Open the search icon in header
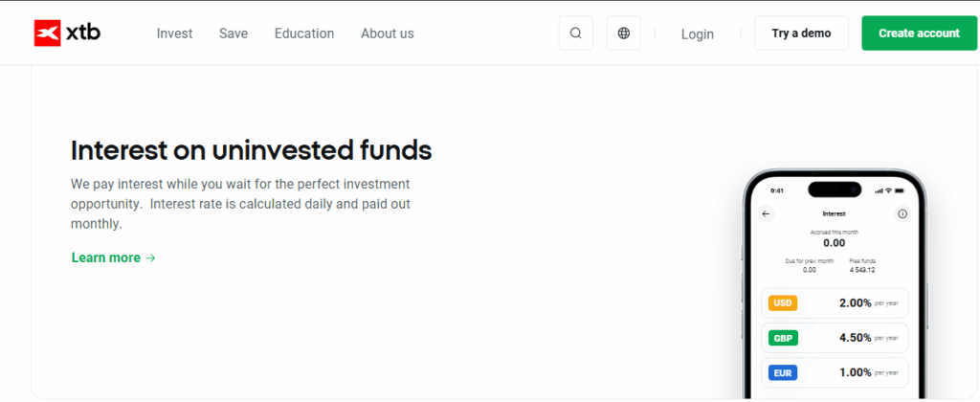Viewport: 980px width, 402px height. pos(575,33)
